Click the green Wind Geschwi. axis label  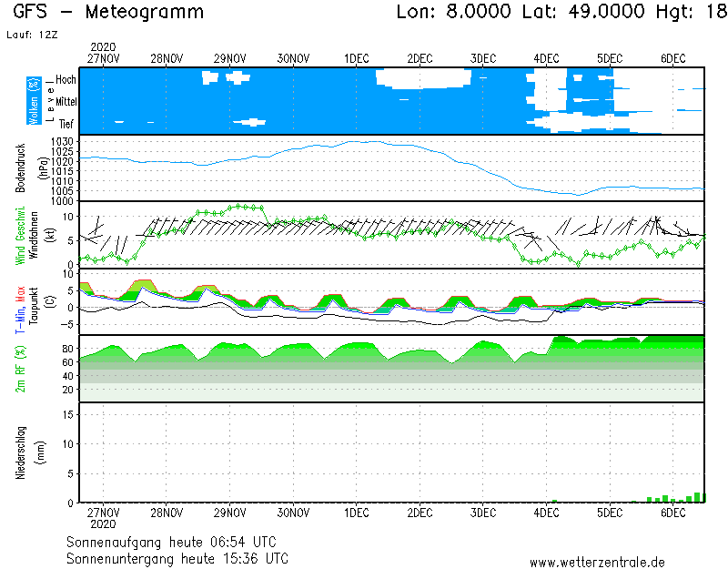pos(19,235)
